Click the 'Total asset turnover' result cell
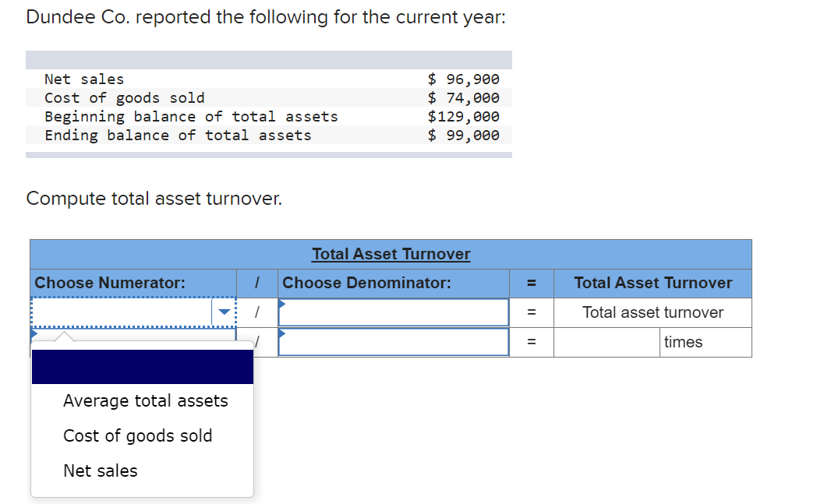Viewport: 817px width, 504px height. pyautogui.click(x=653, y=312)
